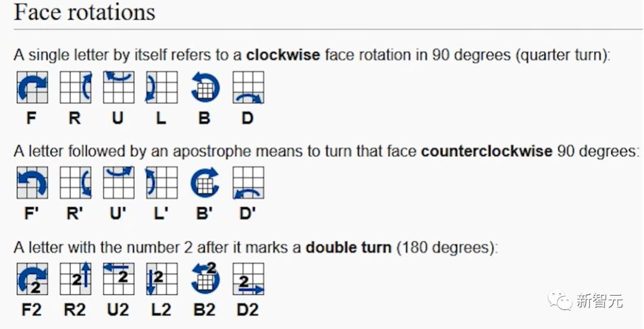Click the U2 double turn icon
Image resolution: width=644 pixels, height=329 pixels.
point(119,279)
